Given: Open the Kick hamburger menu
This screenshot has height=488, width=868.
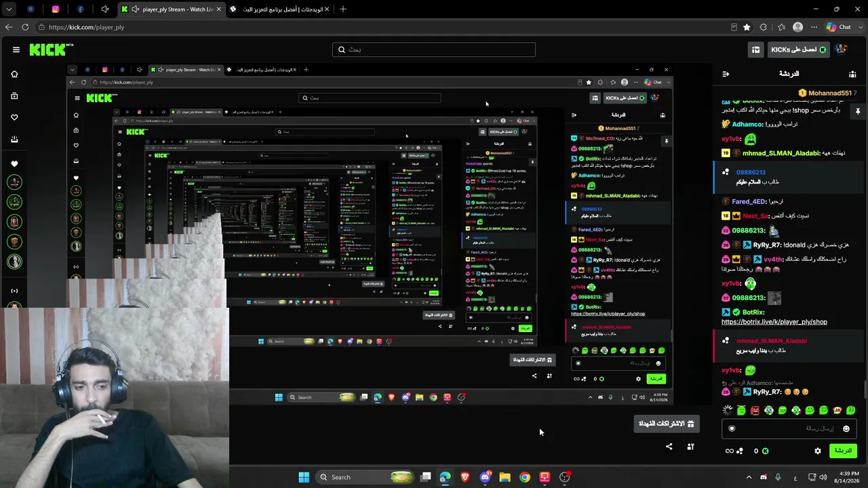Looking at the screenshot, I should point(16,49).
